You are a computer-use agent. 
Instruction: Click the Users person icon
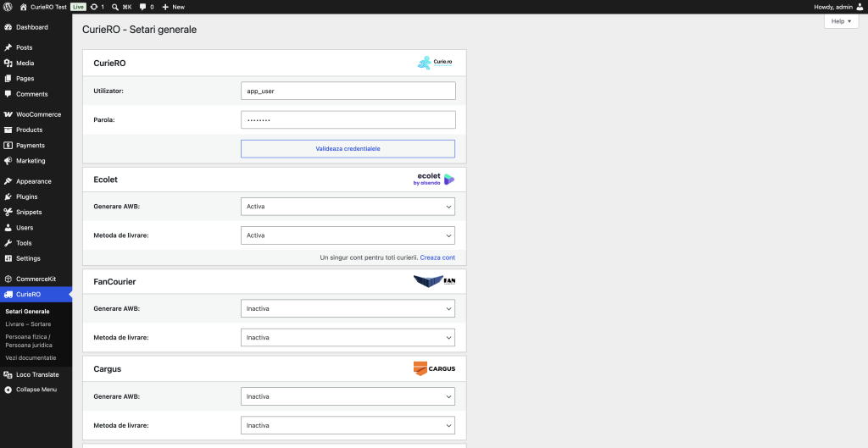click(x=8, y=228)
